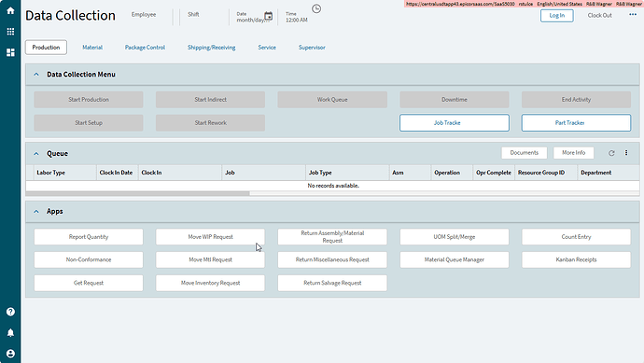Click the Start Rework button
Screen dimensions: 644x363
[210, 123]
